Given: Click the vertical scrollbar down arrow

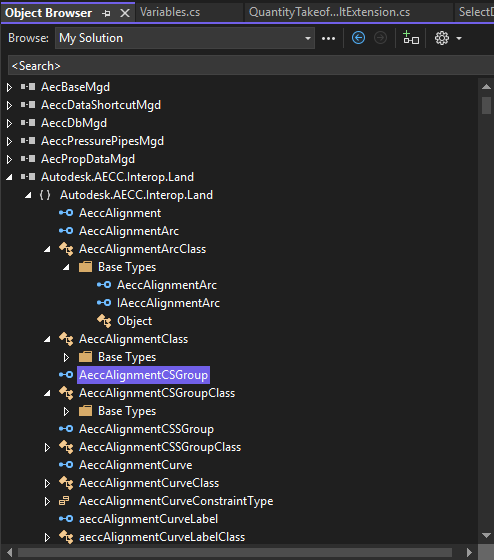Looking at the screenshot, I should (486, 535).
